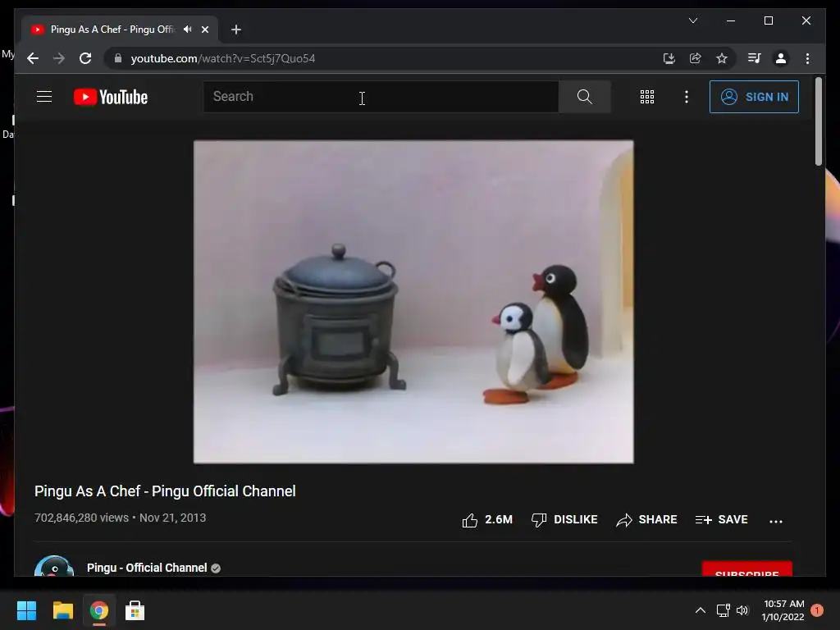Go back in browser history
This screenshot has height=630, width=840.
[x=33, y=58]
